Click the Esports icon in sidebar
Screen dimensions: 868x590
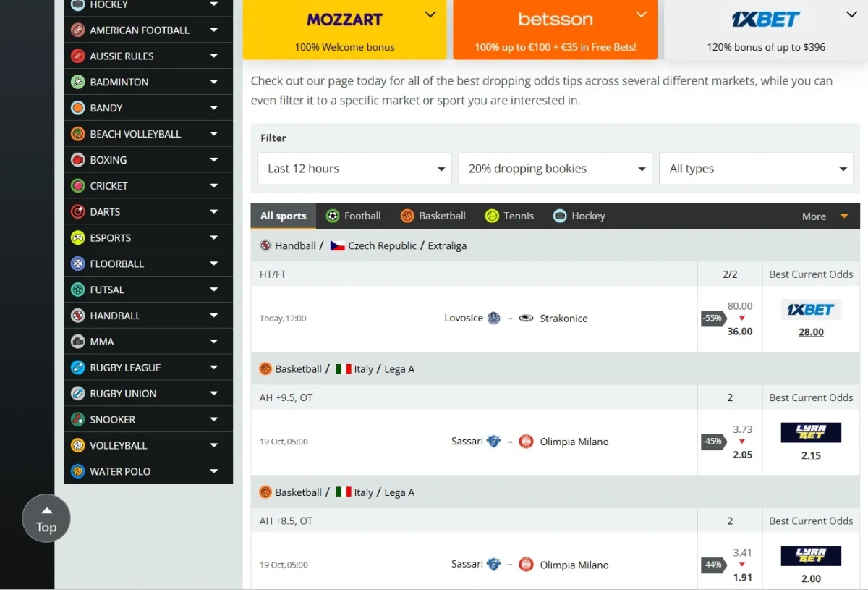coord(78,238)
